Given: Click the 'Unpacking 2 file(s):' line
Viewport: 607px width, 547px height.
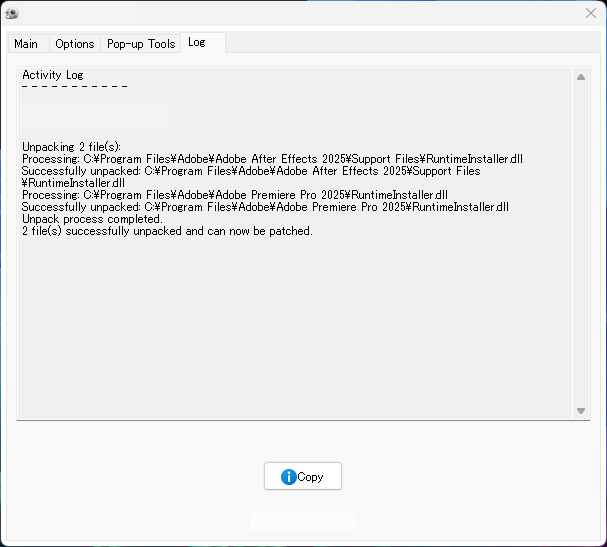Looking at the screenshot, I should (x=71, y=147).
